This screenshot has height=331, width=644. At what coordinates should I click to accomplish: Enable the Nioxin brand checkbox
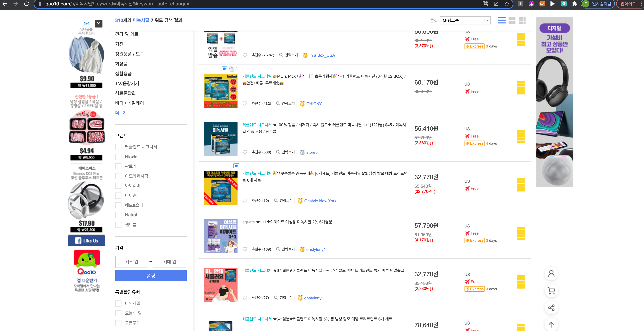[118, 157]
